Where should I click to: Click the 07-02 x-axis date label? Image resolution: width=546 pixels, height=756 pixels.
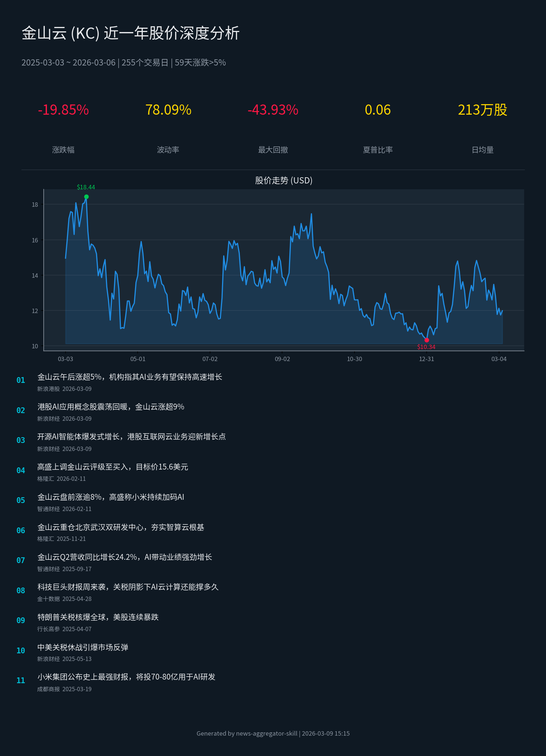(210, 359)
